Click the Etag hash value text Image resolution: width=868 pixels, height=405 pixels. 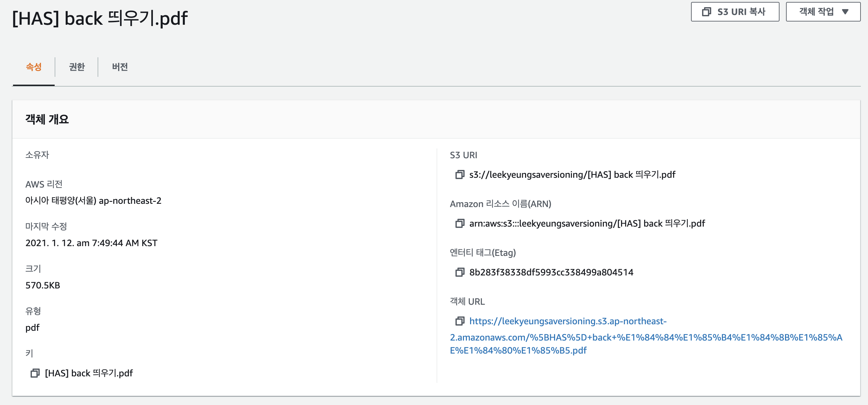tap(551, 272)
